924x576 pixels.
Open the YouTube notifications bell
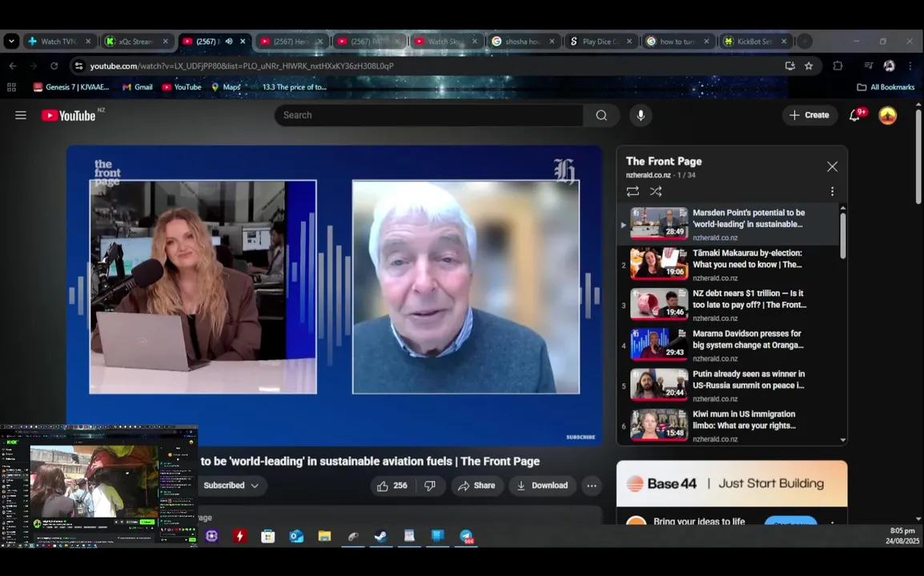point(854,115)
